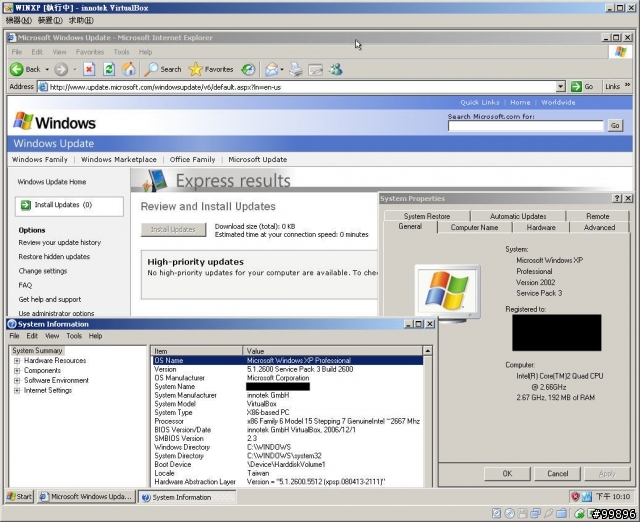Click the Mail envelope icon in IE toolbar
Image resolution: width=640 pixels, height=522 pixels.
tap(271, 69)
